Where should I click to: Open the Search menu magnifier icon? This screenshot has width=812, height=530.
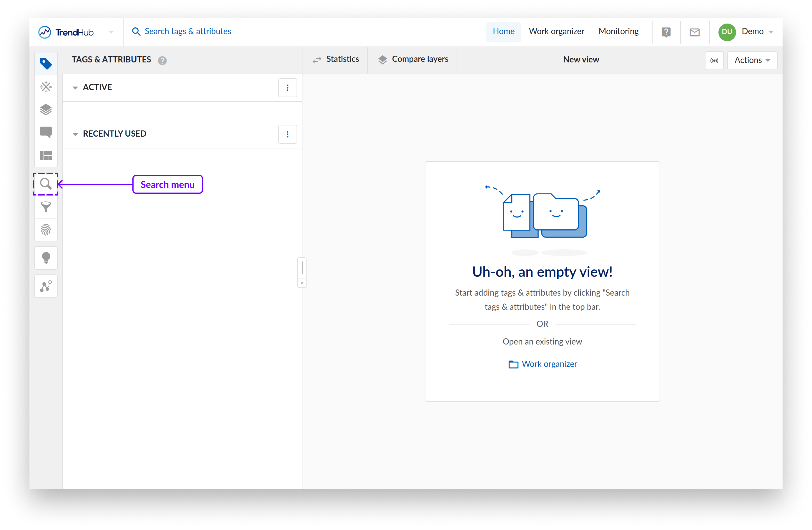click(x=46, y=184)
